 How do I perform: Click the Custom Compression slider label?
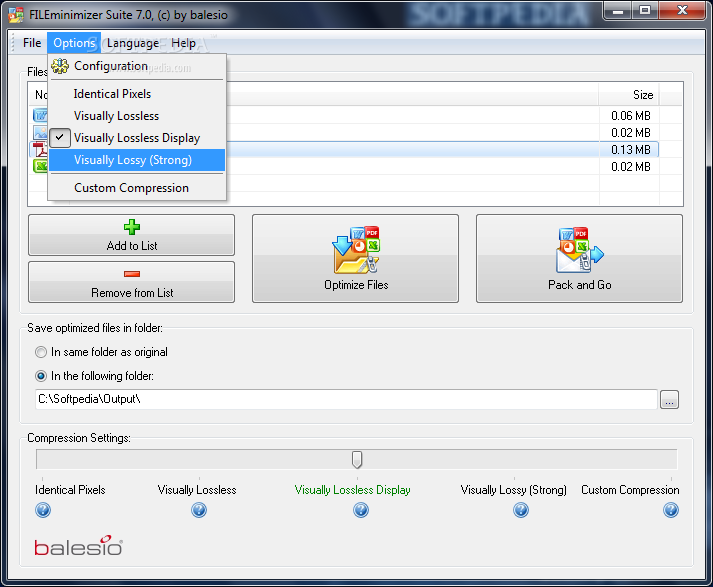click(630, 490)
